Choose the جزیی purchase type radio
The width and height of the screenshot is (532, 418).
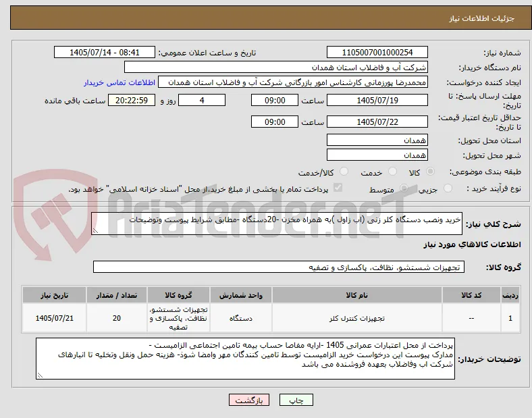[x=448, y=188]
